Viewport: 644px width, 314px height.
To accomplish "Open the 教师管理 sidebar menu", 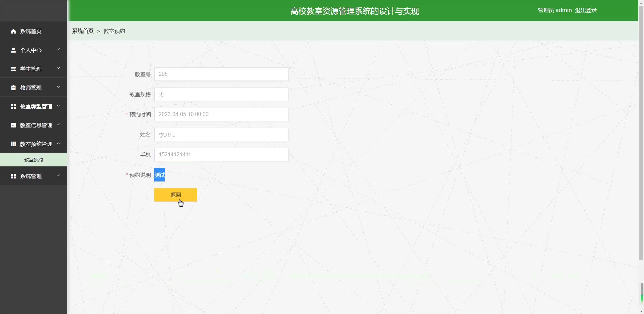I will coord(34,88).
